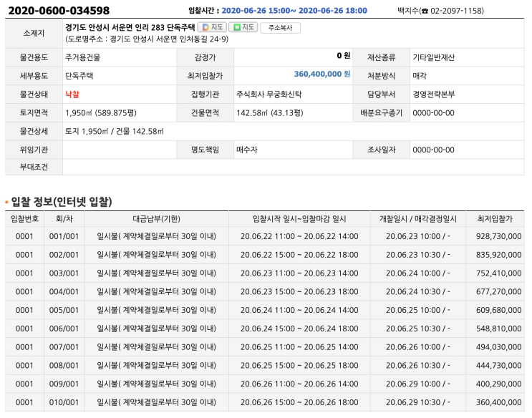Select round 008/001 cell
Image resolution: width=532 pixels, height=418 pixels.
64,366
